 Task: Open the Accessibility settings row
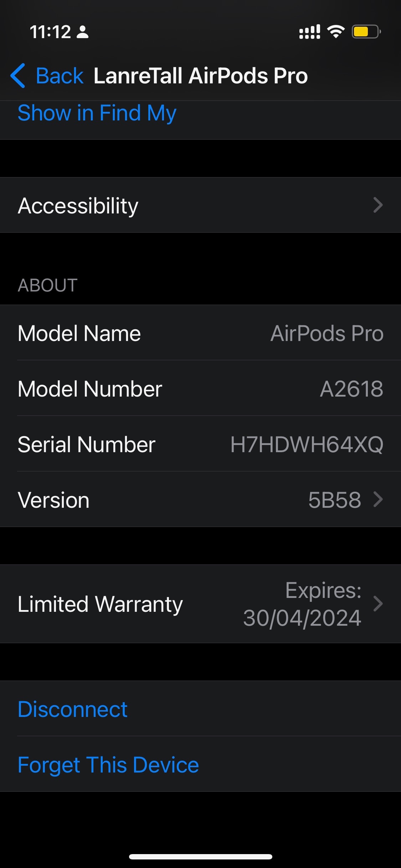point(200,205)
